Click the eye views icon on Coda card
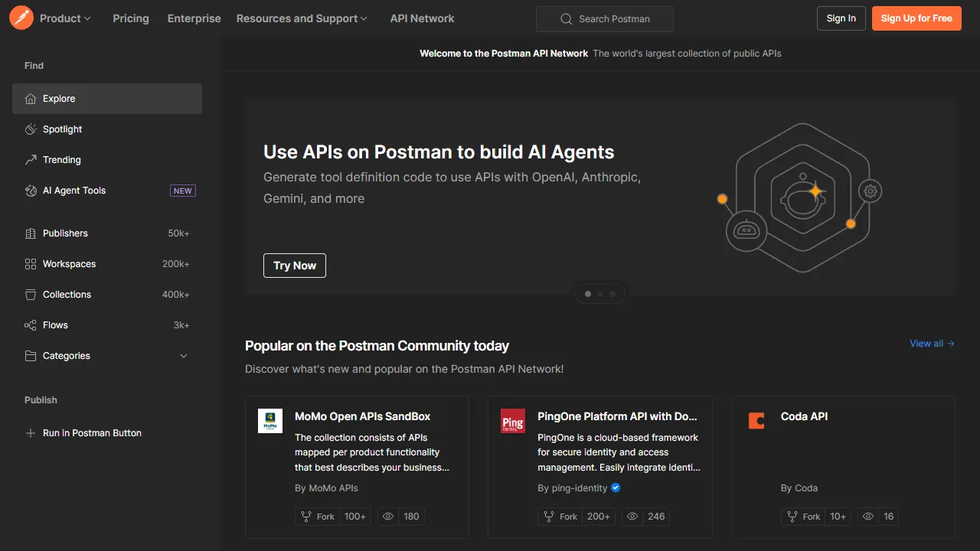The image size is (980, 551). [x=868, y=517]
